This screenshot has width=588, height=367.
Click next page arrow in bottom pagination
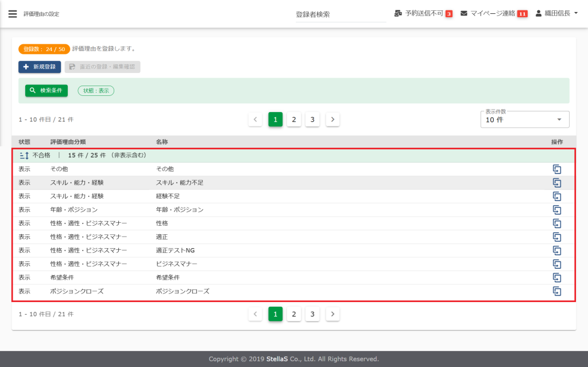(x=333, y=314)
